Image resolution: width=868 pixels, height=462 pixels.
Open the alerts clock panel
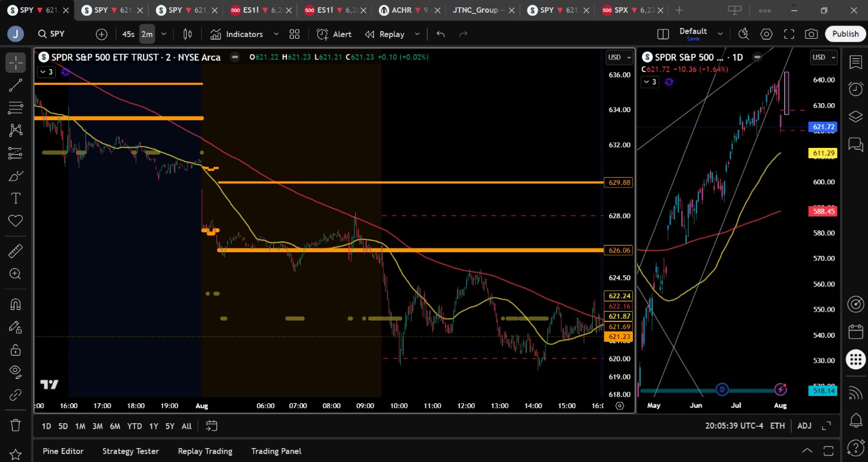click(855, 89)
